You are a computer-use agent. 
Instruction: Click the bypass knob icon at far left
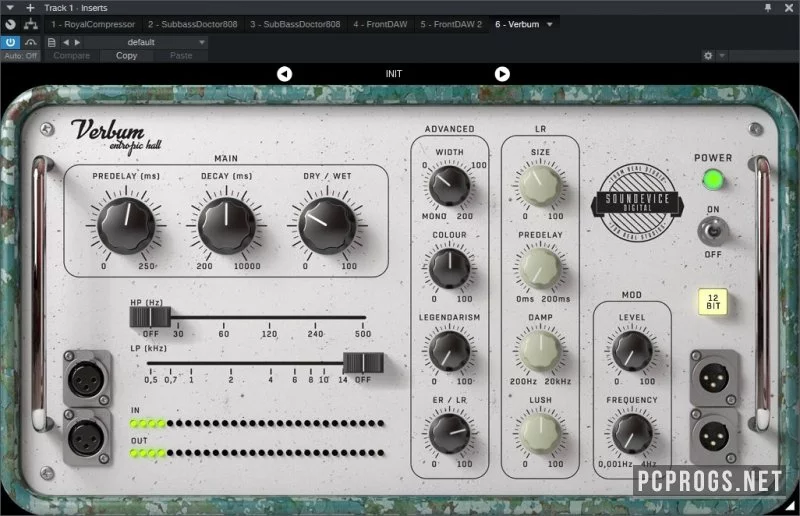coord(10,24)
